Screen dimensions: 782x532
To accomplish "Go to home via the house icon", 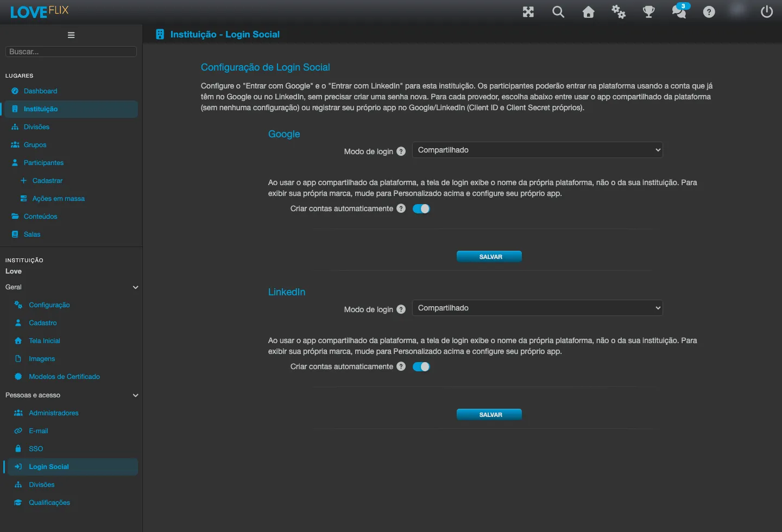I will [589, 12].
